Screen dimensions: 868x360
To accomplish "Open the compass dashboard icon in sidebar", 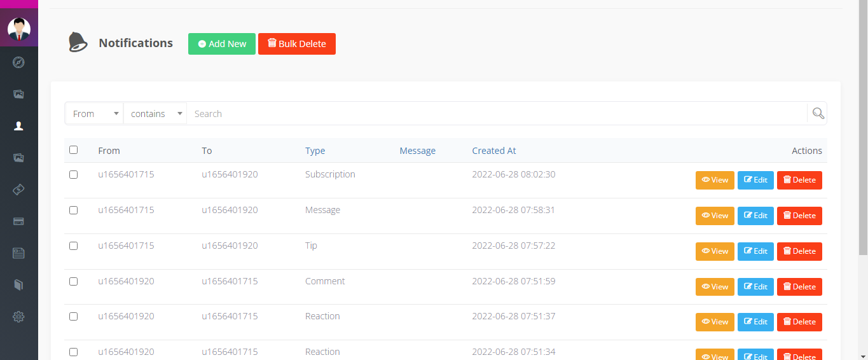I will (18, 62).
